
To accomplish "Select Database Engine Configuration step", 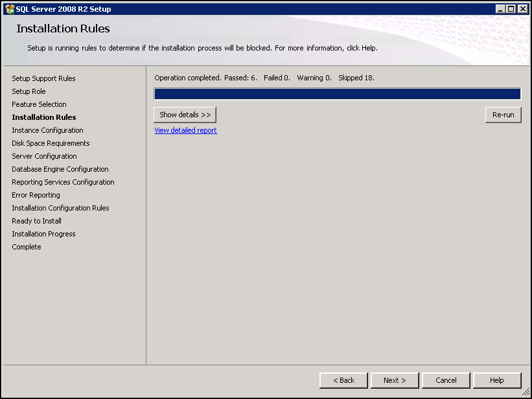I will [x=60, y=168].
